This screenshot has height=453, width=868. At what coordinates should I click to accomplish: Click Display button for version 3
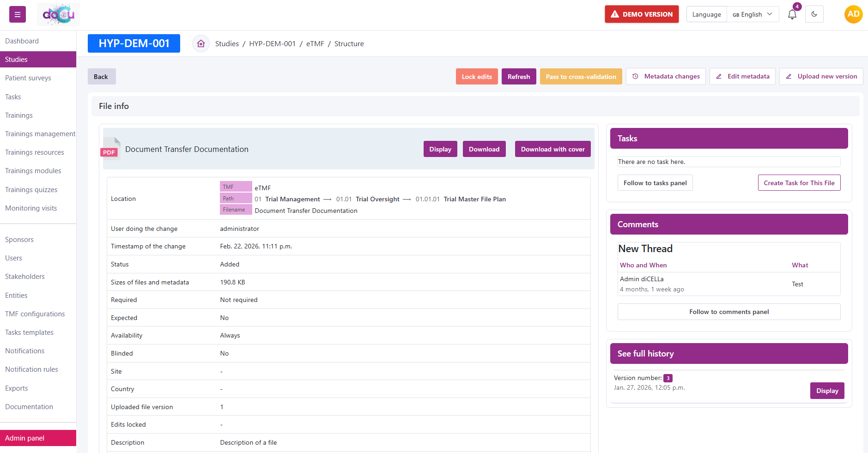[827, 391]
